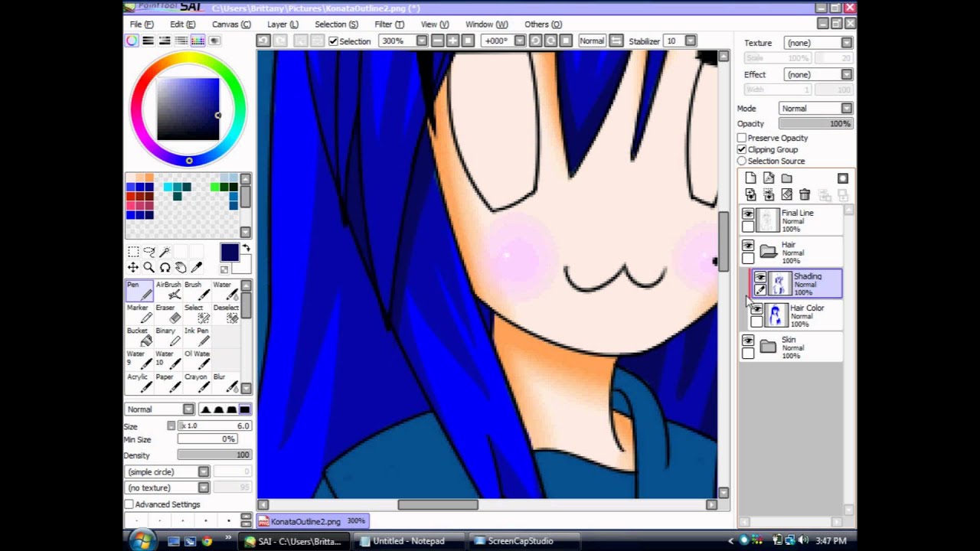Choose the magic wand tool

pyautogui.click(x=164, y=252)
